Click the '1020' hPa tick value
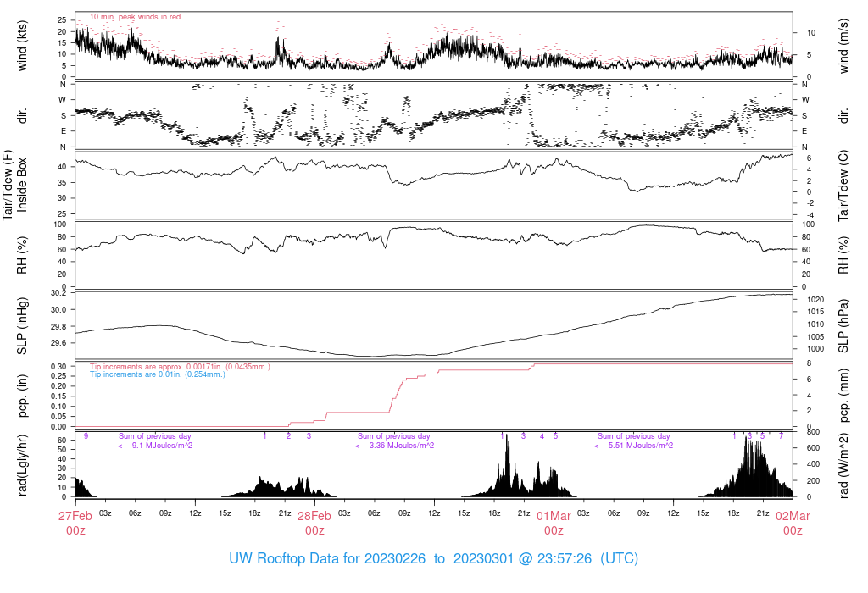Image resolution: width=868 pixels, height=593 pixels. point(815,300)
